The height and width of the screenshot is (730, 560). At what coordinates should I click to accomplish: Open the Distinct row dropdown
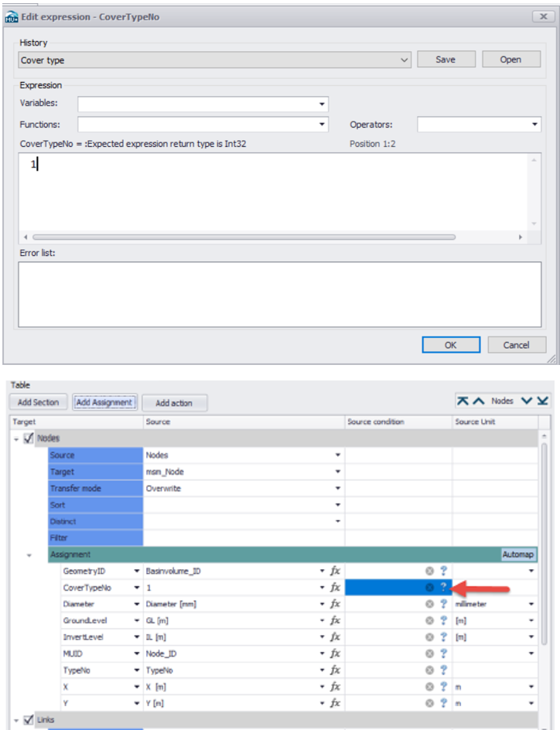click(338, 521)
